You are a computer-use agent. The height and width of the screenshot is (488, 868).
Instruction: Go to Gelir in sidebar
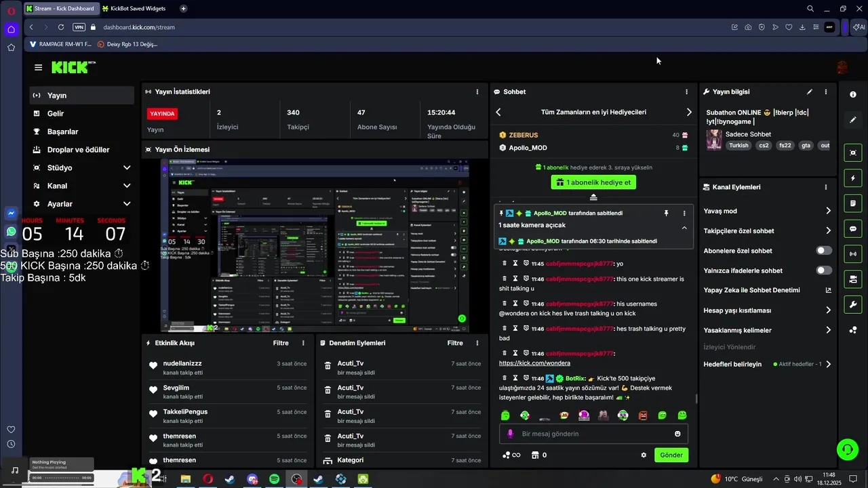coord(81,114)
